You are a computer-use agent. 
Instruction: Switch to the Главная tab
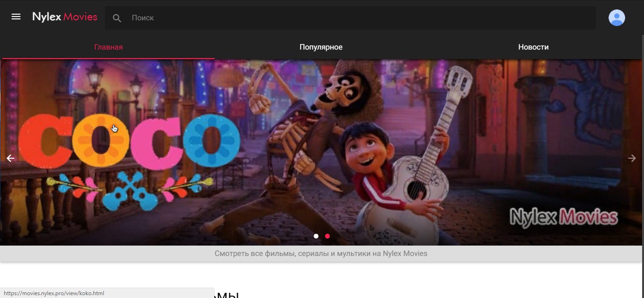click(x=109, y=47)
